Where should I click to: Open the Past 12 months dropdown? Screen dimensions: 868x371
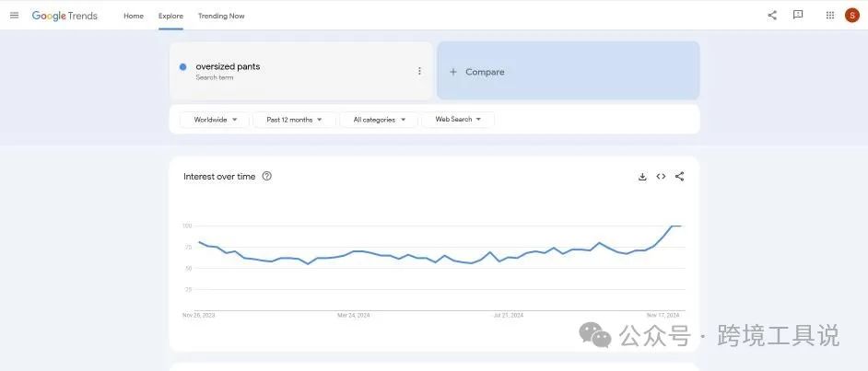294,120
